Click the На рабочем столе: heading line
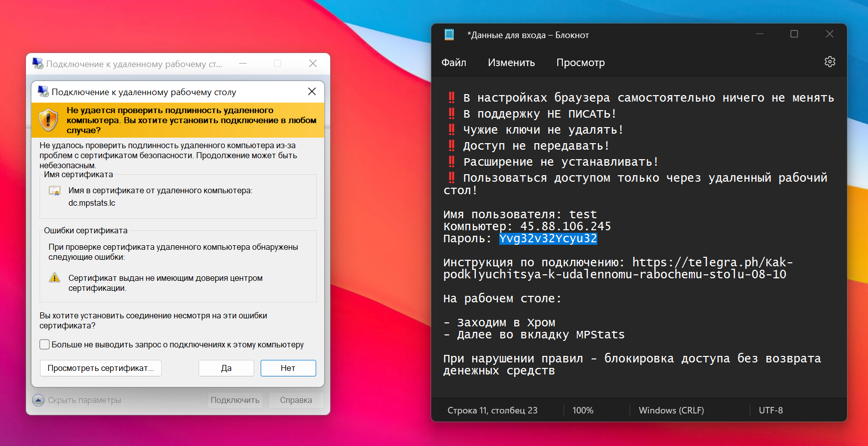868x446 pixels. coord(503,298)
